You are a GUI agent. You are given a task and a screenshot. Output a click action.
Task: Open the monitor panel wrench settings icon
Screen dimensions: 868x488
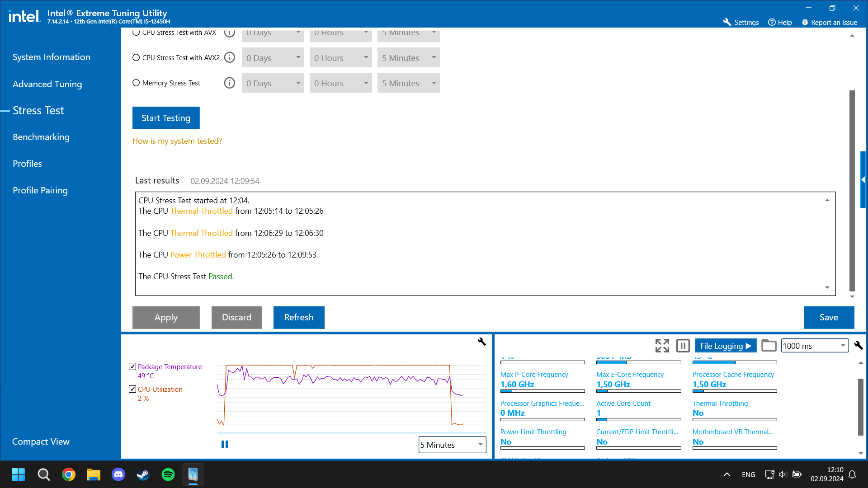point(858,346)
